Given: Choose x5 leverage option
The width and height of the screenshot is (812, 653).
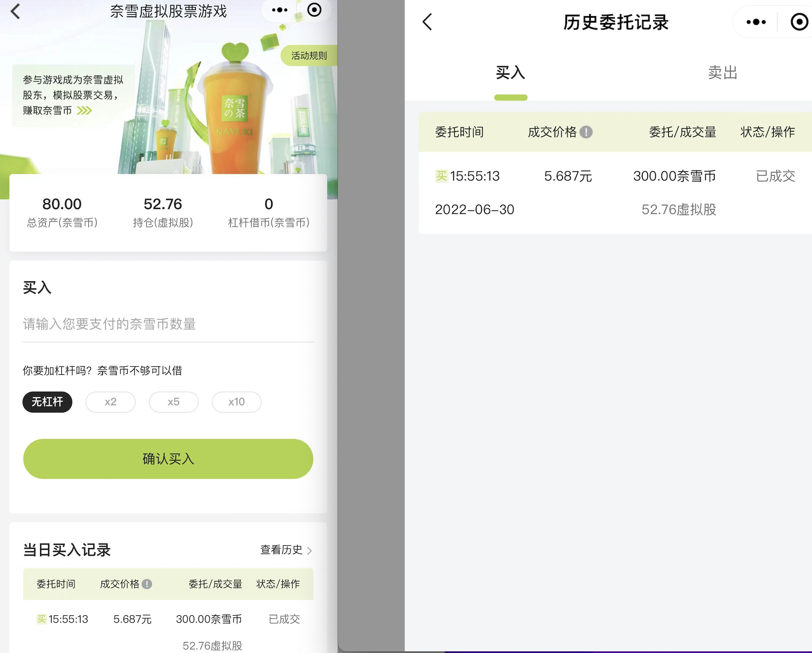Looking at the screenshot, I should click(173, 402).
